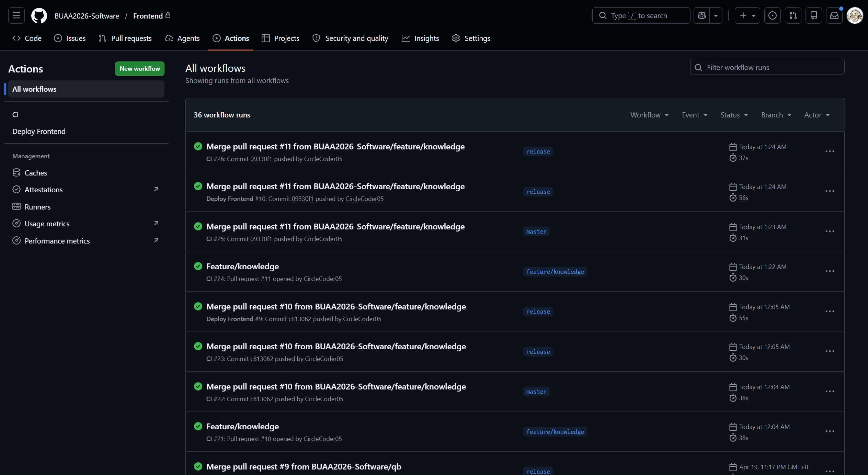
Task: Open more options for CI #21 run
Action: point(830,431)
